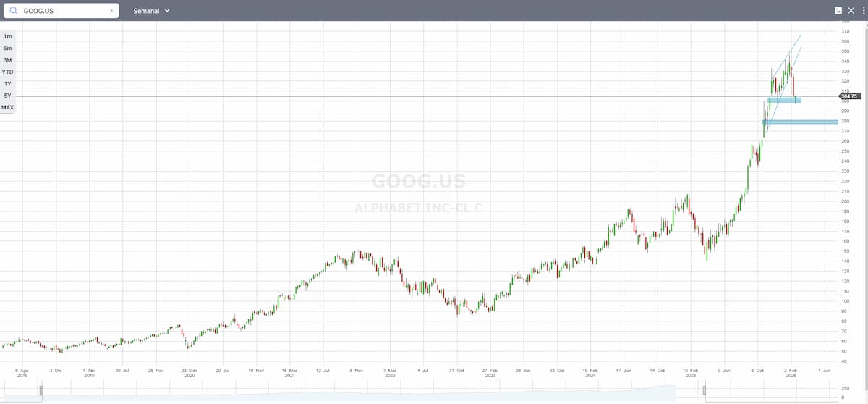Image resolution: width=868 pixels, height=404 pixels.
Task: Click the 304.75 current price label
Action: [848, 96]
